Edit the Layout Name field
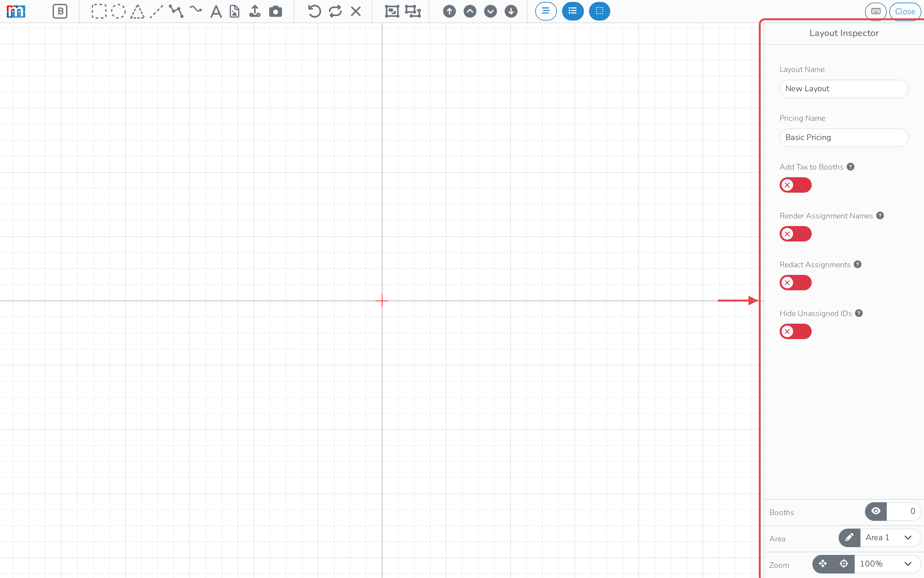The image size is (924, 578). pyautogui.click(x=844, y=89)
